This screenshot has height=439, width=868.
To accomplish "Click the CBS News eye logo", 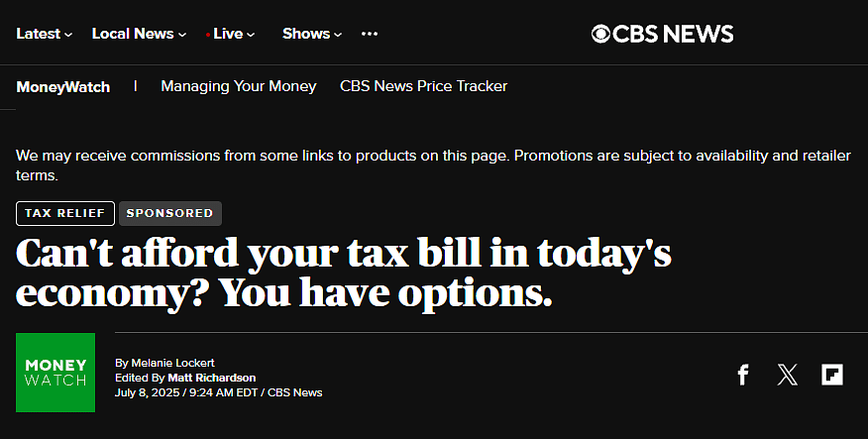I will 600,35.
